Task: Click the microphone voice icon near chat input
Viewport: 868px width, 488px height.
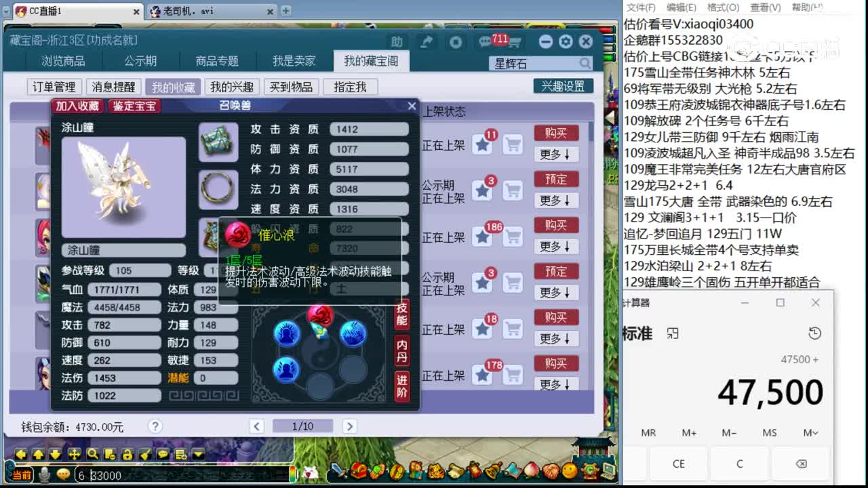Action: pyautogui.click(x=45, y=475)
